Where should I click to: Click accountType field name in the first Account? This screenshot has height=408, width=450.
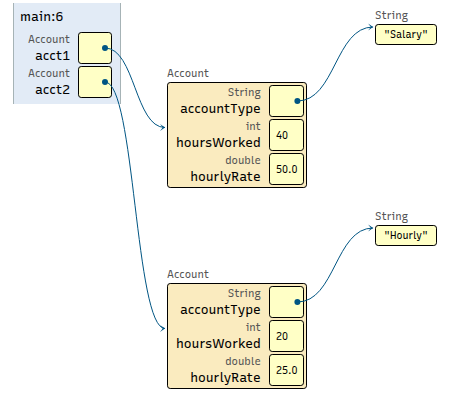[x=220, y=109]
